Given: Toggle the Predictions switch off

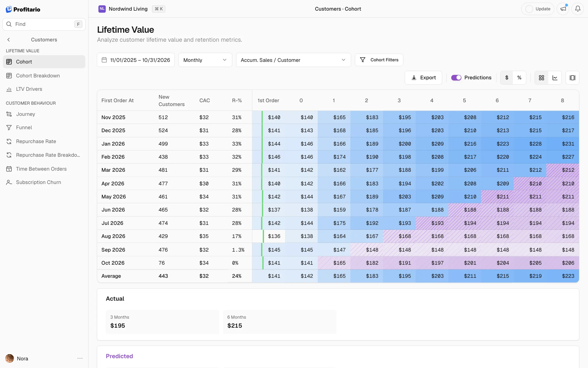Looking at the screenshot, I should 456,78.
